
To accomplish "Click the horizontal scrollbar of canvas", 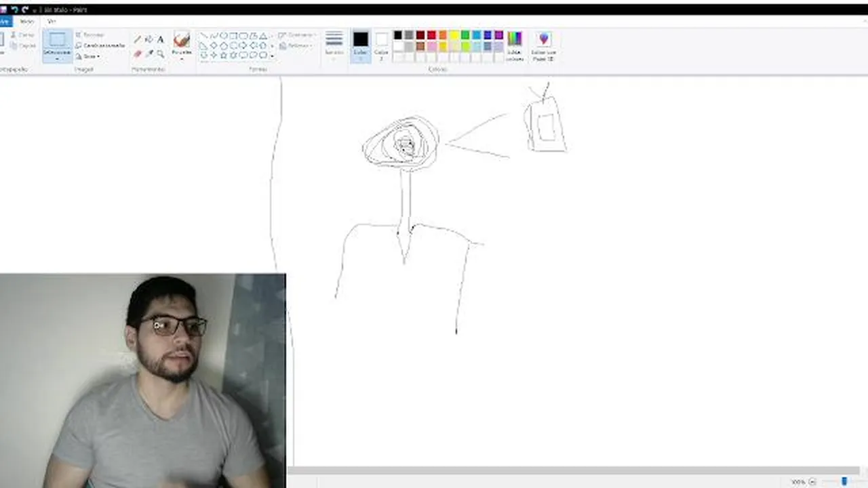I will tap(574, 470).
